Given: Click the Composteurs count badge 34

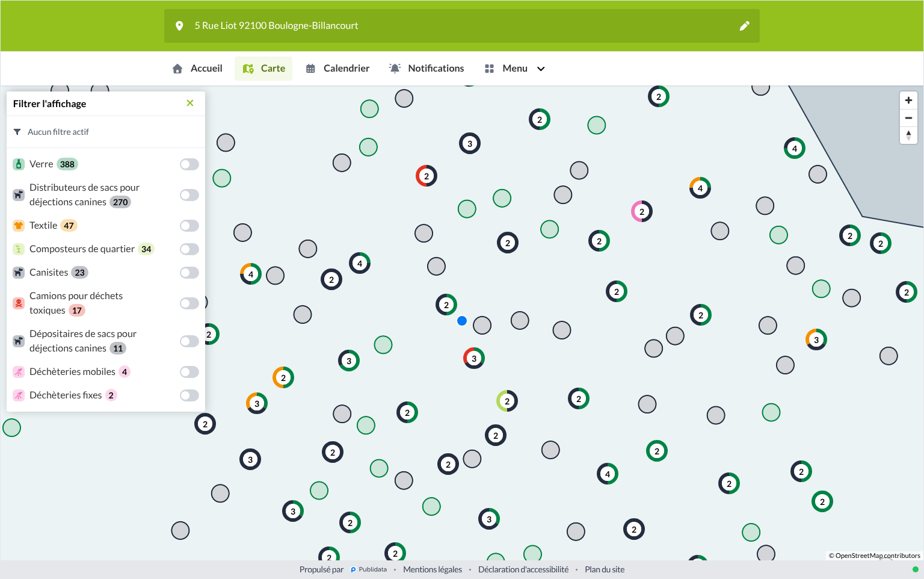Looking at the screenshot, I should point(146,249).
